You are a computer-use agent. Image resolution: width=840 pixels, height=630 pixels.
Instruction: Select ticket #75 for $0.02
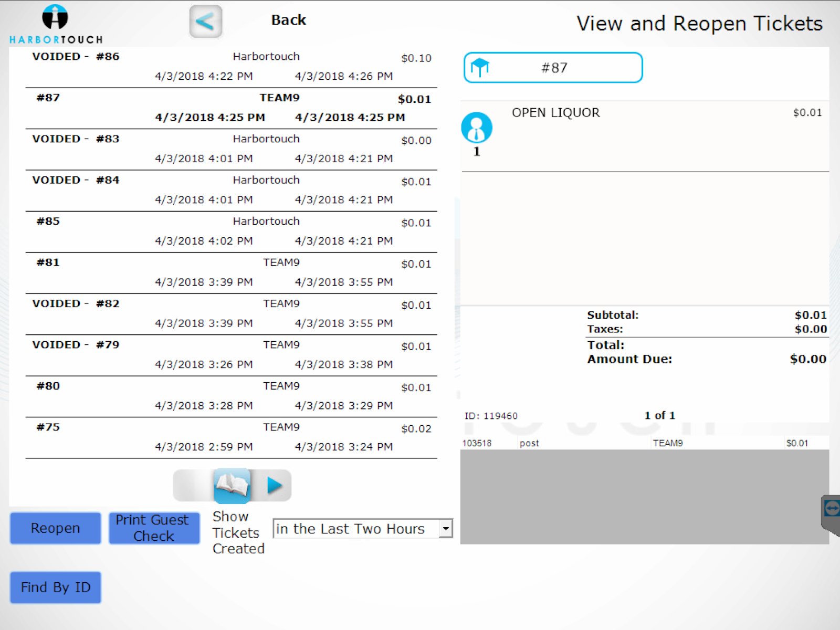coord(231,437)
